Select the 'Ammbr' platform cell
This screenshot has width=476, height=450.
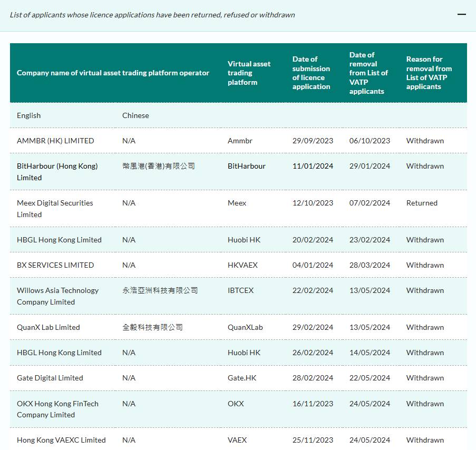[240, 141]
